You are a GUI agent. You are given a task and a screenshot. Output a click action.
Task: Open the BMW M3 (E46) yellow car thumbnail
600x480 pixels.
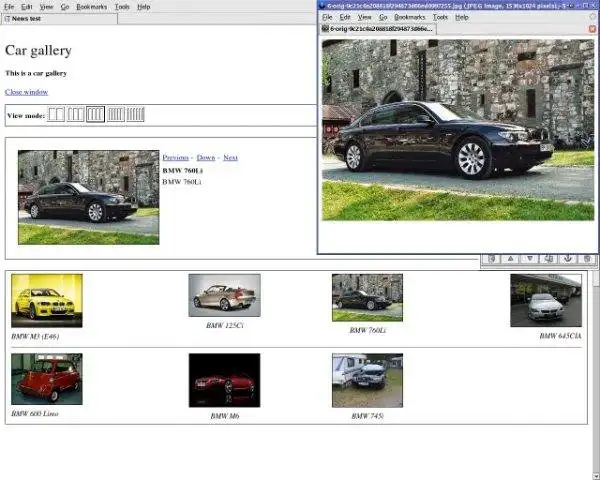(x=47, y=300)
